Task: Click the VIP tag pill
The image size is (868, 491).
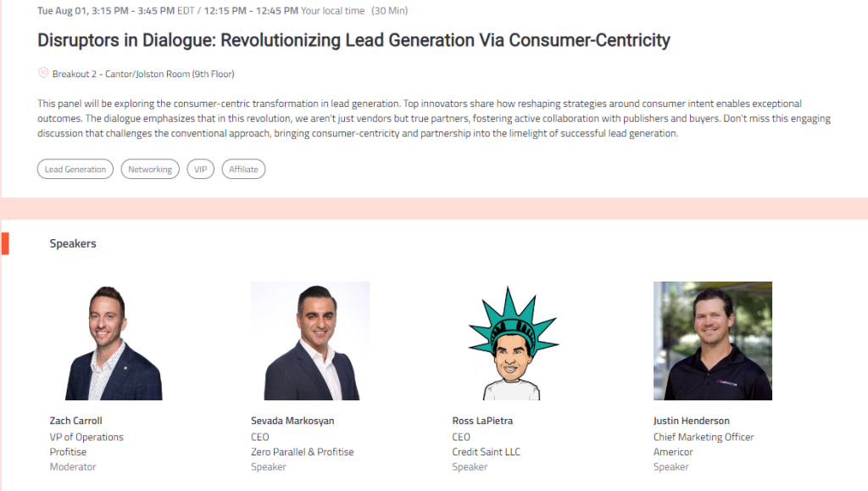Action: (200, 170)
